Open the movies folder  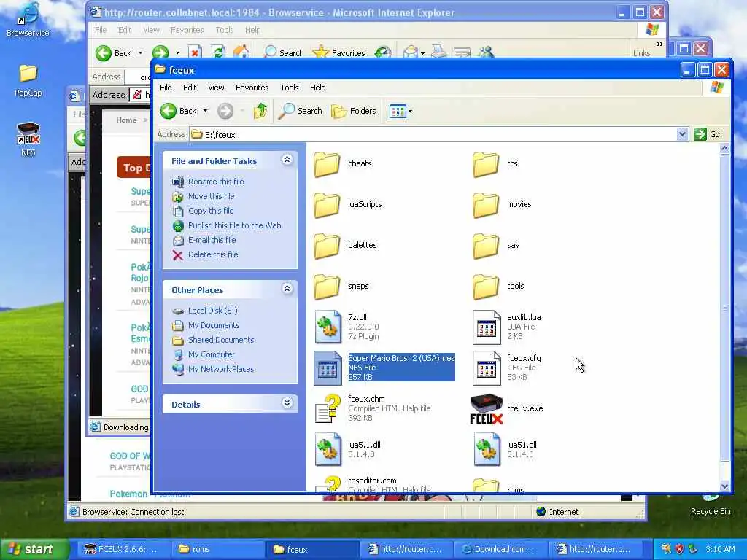(x=502, y=205)
